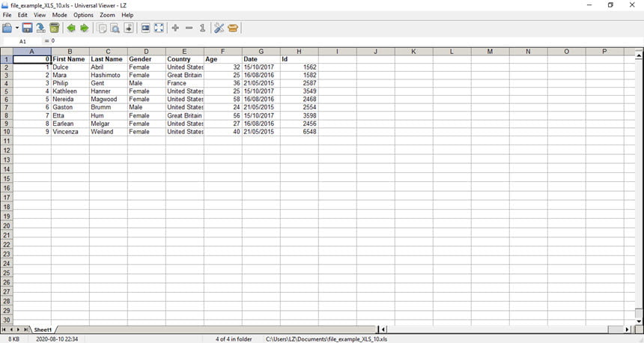Click the cell containing 'Dulce'

[70, 67]
